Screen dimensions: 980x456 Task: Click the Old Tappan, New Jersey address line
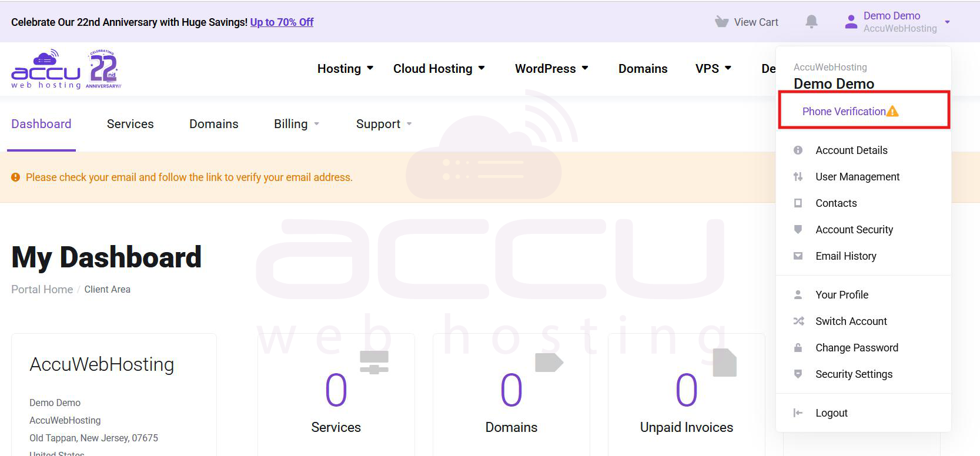point(94,438)
